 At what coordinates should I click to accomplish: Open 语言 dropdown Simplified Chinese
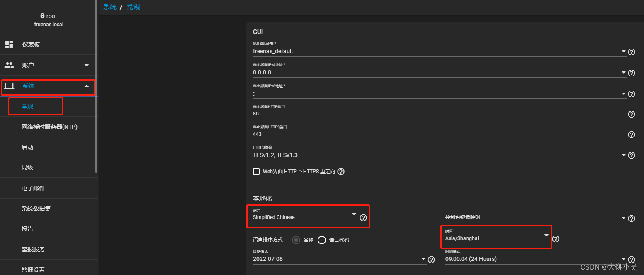pos(305,217)
